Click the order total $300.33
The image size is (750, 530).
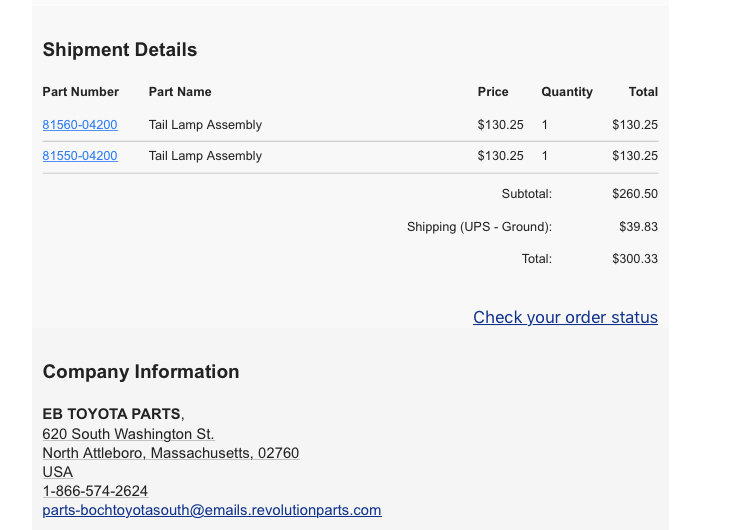pos(635,259)
